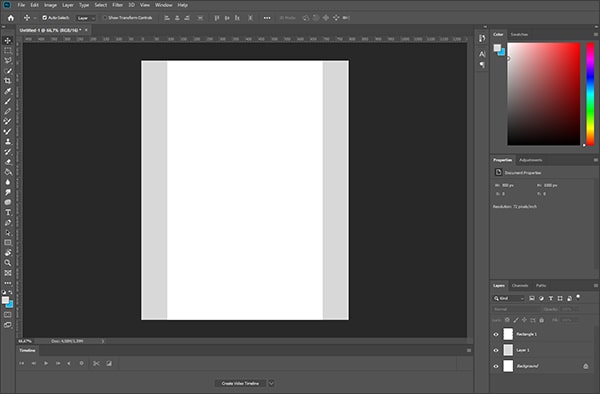Viewport: 600px width, 394px height.
Task: Select the Zoom tool
Action: [x=8, y=263]
